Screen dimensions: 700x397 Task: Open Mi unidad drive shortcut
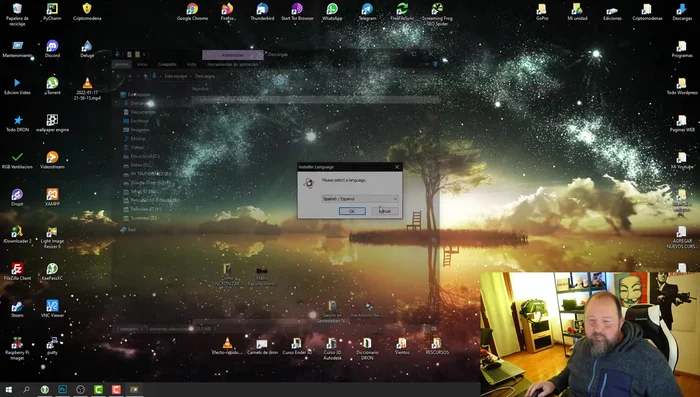577,12
